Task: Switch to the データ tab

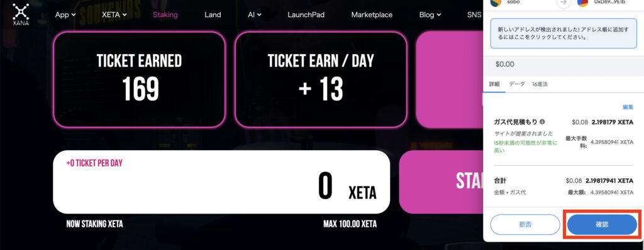Action: point(517,84)
